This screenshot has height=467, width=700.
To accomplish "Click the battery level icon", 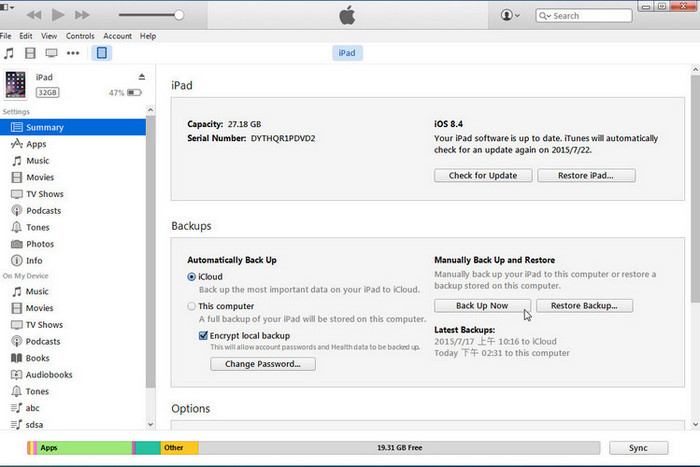I will (134, 92).
